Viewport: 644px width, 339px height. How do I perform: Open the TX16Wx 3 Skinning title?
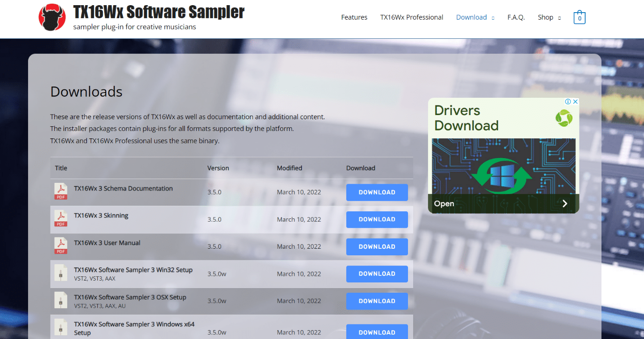pos(101,216)
